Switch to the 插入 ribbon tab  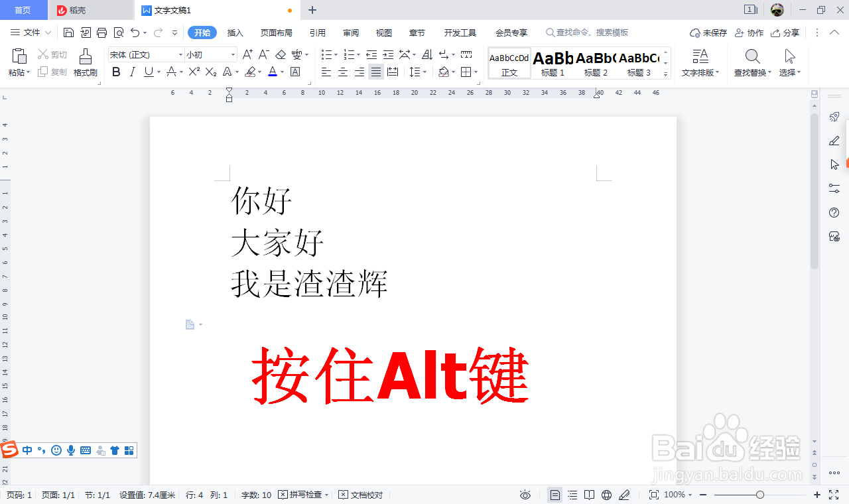click(x=235, y=32)
